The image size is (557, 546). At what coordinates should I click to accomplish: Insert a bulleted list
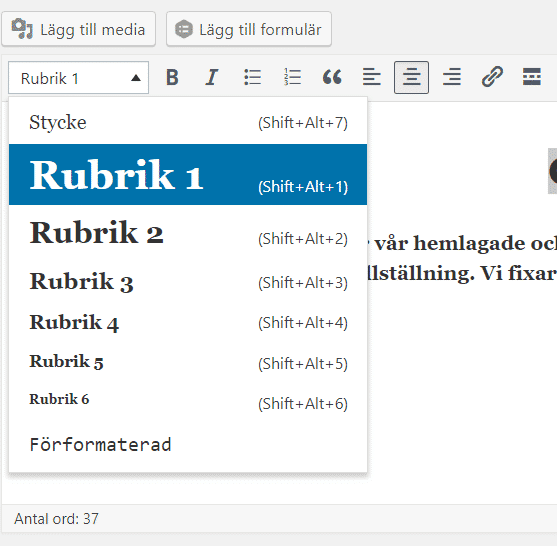(x=252, y=77)
